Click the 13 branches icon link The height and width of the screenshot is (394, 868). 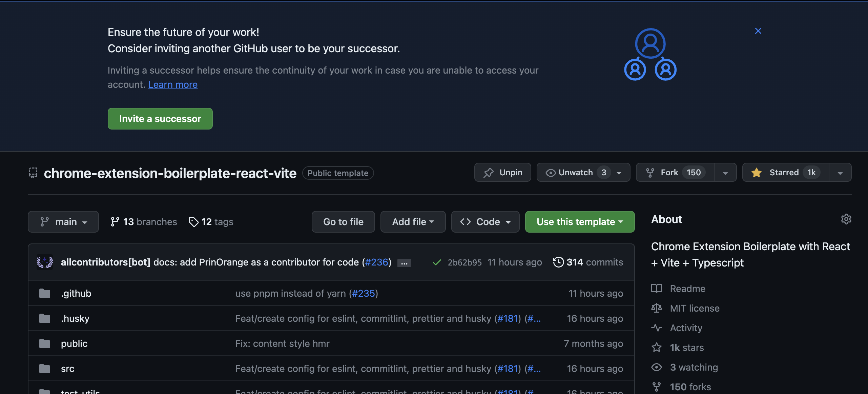115,222
